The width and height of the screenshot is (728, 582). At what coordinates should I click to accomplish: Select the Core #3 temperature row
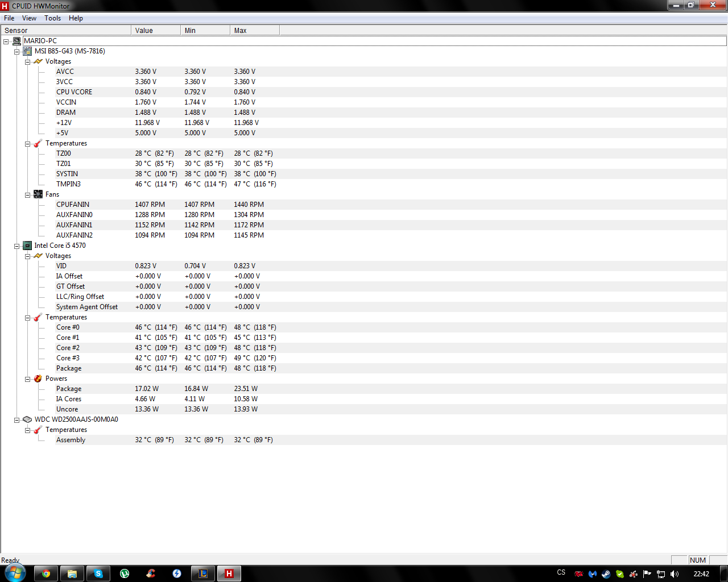coord(391,358)
